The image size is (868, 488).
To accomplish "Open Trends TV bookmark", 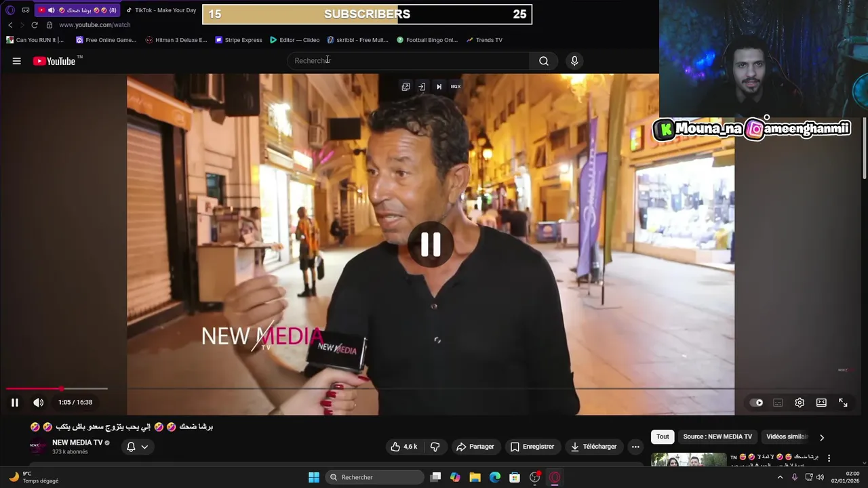I will pos(484,40).
